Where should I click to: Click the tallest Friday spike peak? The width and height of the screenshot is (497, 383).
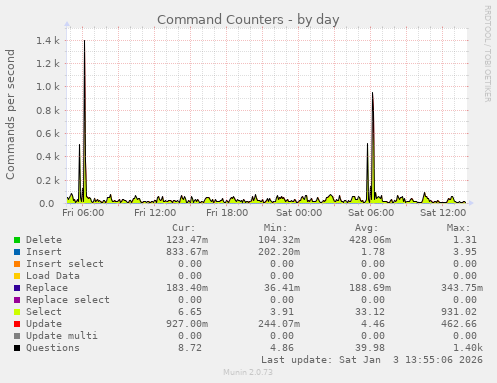[84, 41]
